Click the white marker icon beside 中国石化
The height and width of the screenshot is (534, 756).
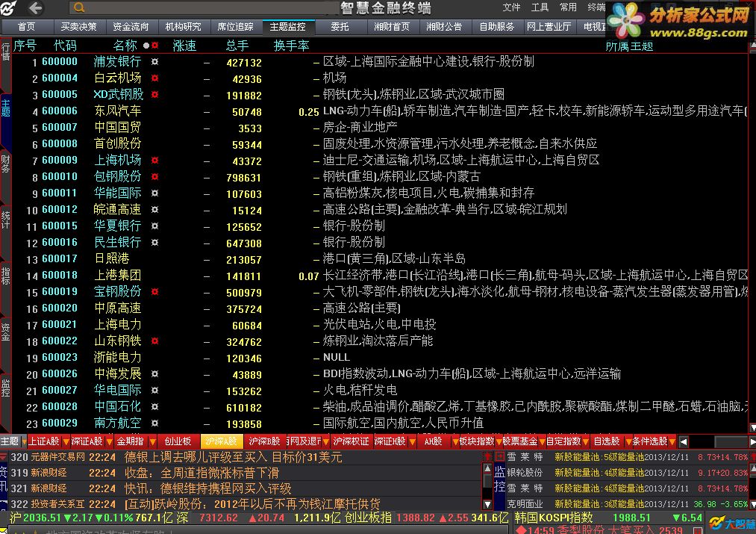pyautogui.click(x=154, y=406)
